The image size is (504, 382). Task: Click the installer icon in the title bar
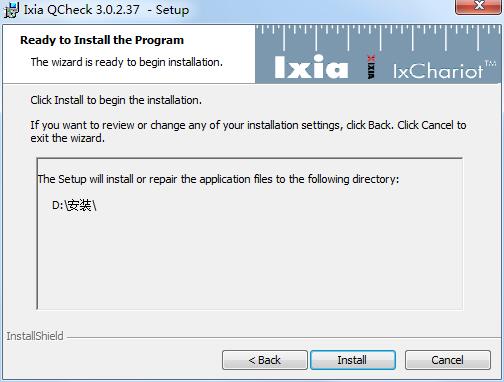click(11, 10)
